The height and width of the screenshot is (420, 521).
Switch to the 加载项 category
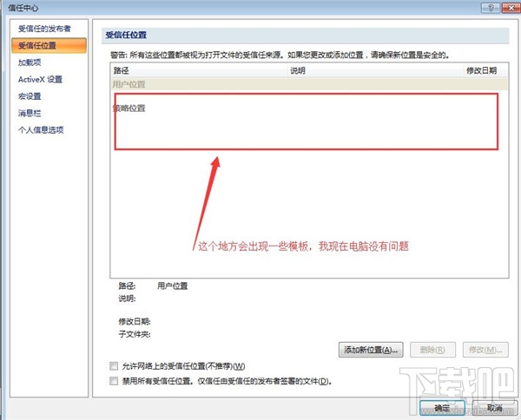pyautogui.click(x=30, y=62)
